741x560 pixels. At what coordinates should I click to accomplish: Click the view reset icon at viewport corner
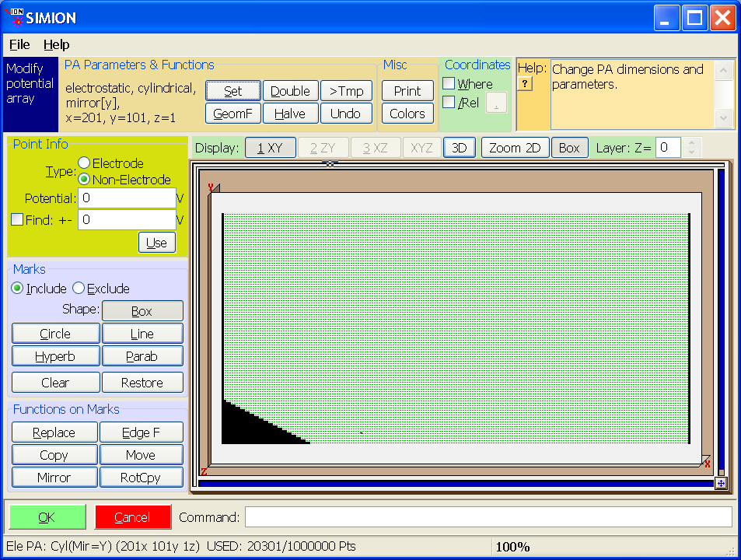tap(721, 484)
